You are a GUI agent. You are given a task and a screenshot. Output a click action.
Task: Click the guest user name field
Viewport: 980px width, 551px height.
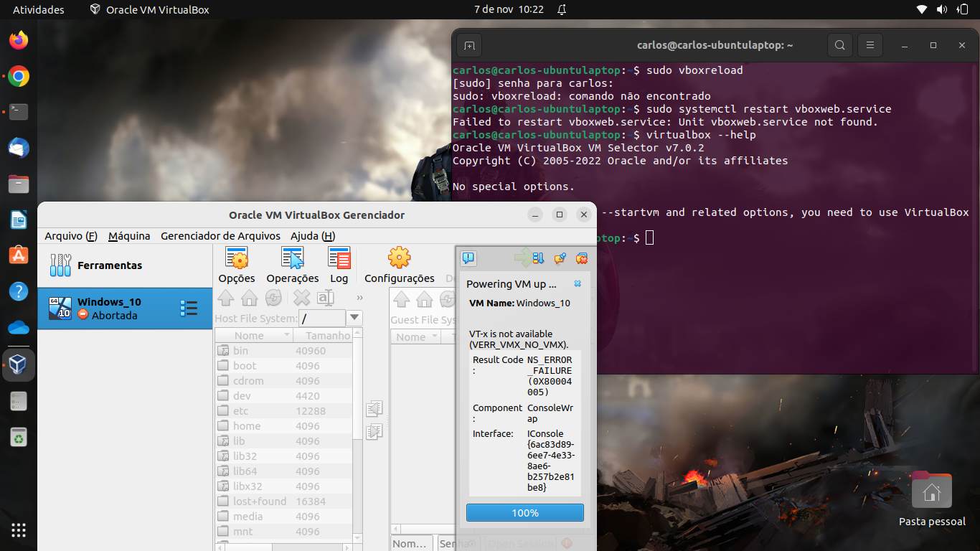coord(413,544)
